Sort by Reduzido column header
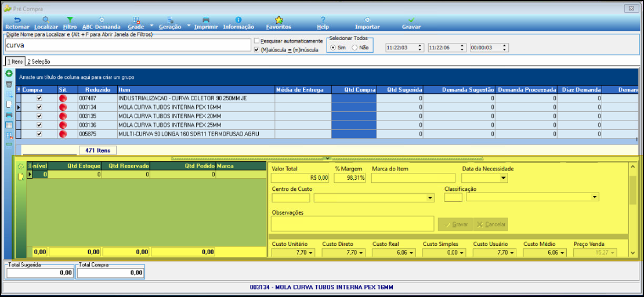 pyautogui.click(x=97, y=89)
